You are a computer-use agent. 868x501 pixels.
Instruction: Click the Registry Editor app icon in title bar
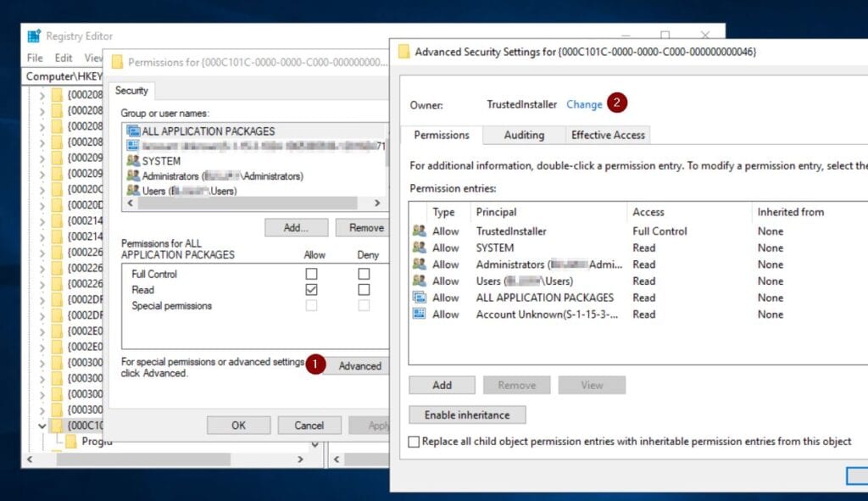(x=34, y=36)
